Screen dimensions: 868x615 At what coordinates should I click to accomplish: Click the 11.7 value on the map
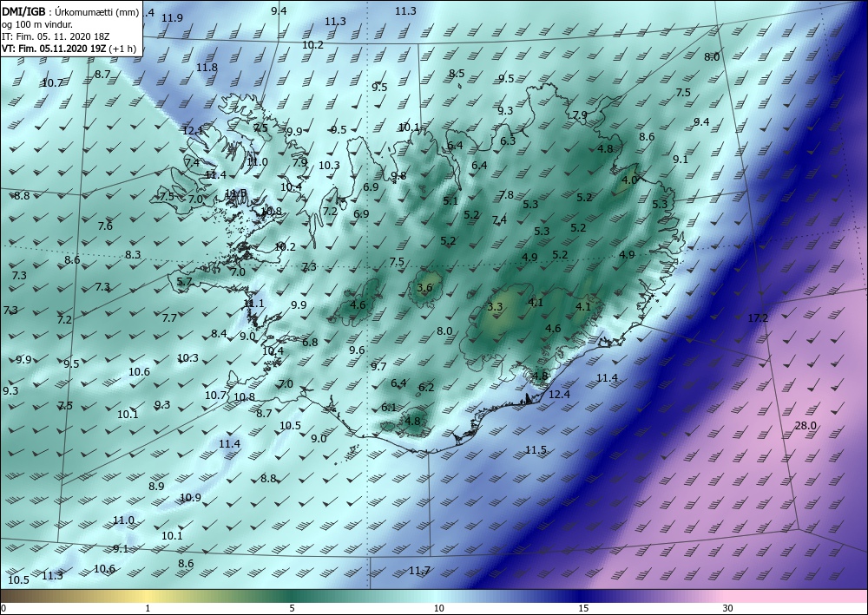coord(419,570)
